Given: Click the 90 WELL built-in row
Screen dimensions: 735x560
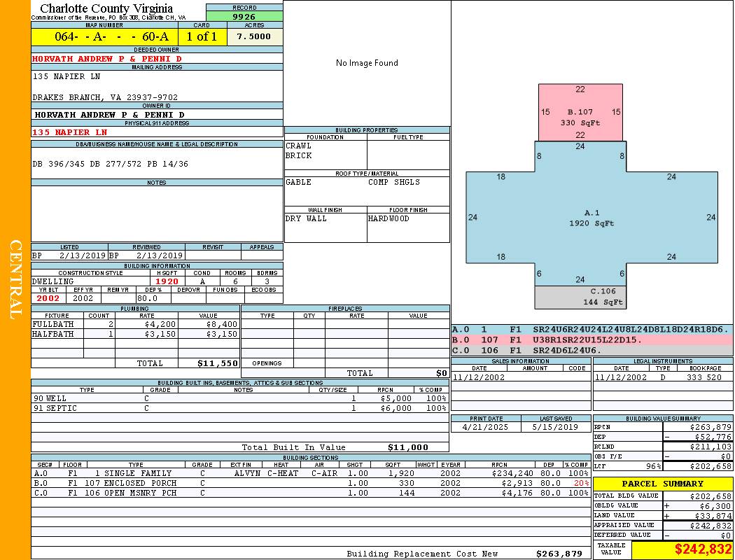Looking at the screenshot, I should click(240, 398).
